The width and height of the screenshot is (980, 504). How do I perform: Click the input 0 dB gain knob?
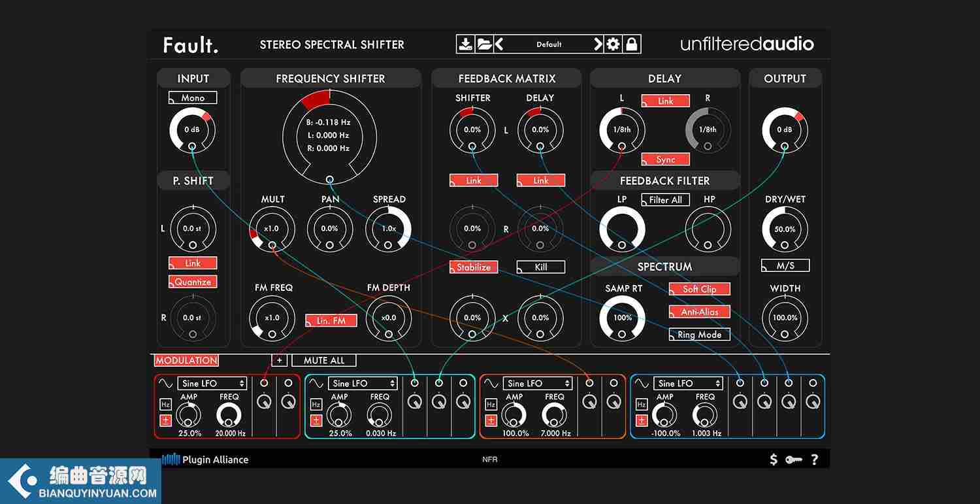click(192, 130)
